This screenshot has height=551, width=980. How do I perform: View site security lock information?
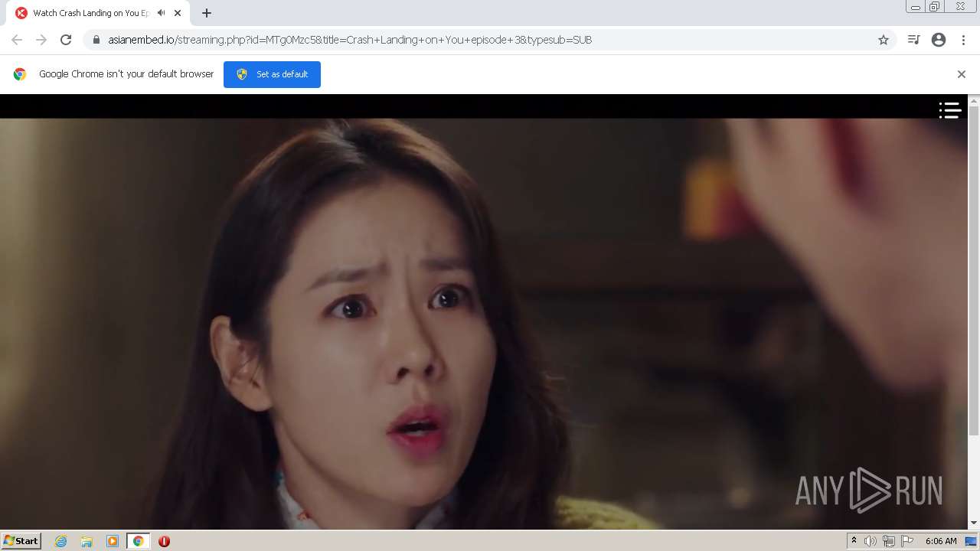point(96,40)
